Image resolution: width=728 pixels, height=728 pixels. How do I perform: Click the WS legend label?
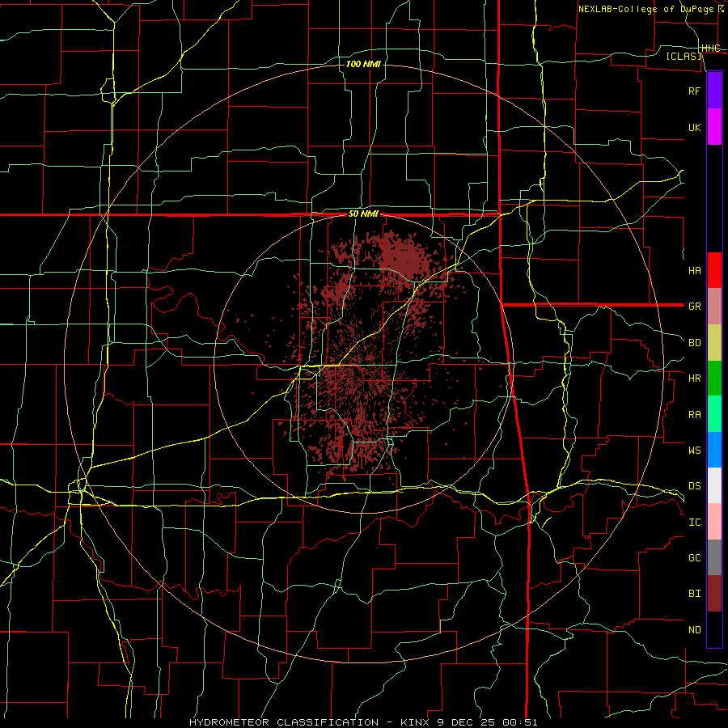[695, 451]
